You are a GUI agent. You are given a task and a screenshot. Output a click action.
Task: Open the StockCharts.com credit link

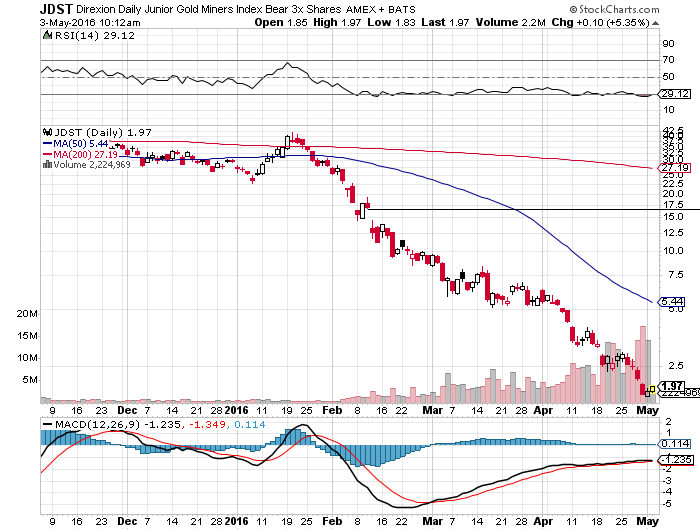click(614, 9)
